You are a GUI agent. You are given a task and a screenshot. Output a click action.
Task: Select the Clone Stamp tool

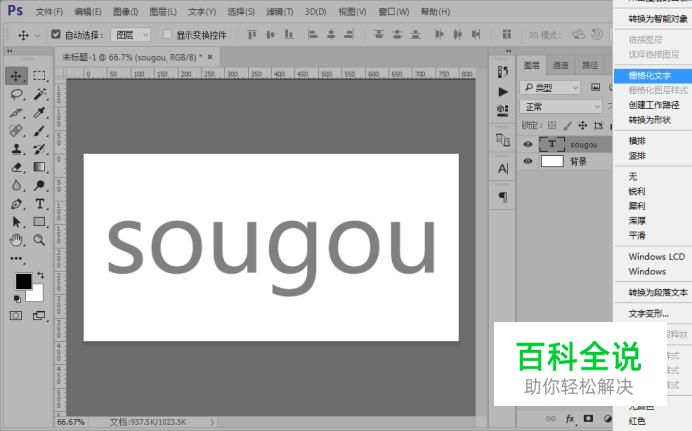(x=16, y=149)
